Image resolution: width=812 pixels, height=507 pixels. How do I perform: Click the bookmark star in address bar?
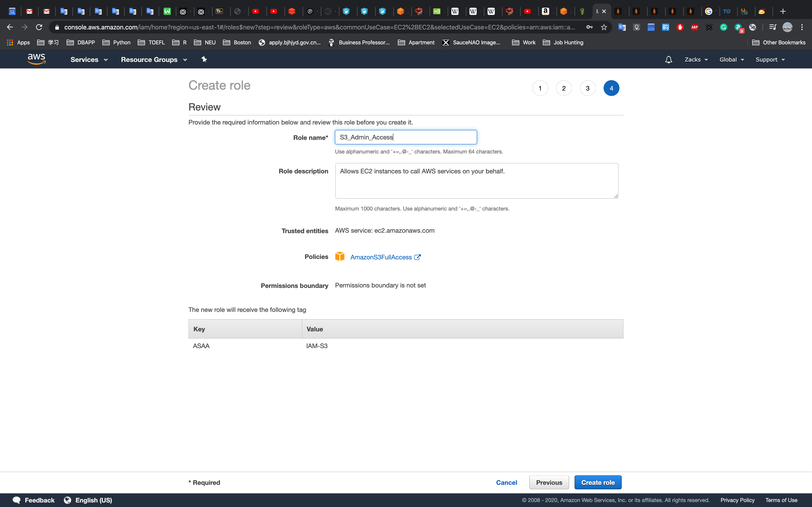(604, 27)
